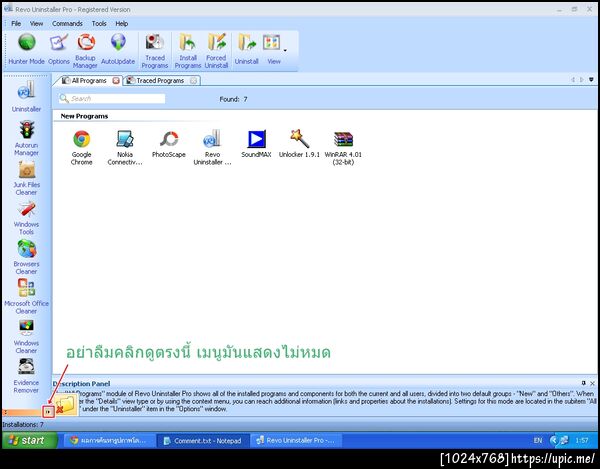Open tab list dropdown arrow at right
Screen dimensions: 600x469
[592, 80]
